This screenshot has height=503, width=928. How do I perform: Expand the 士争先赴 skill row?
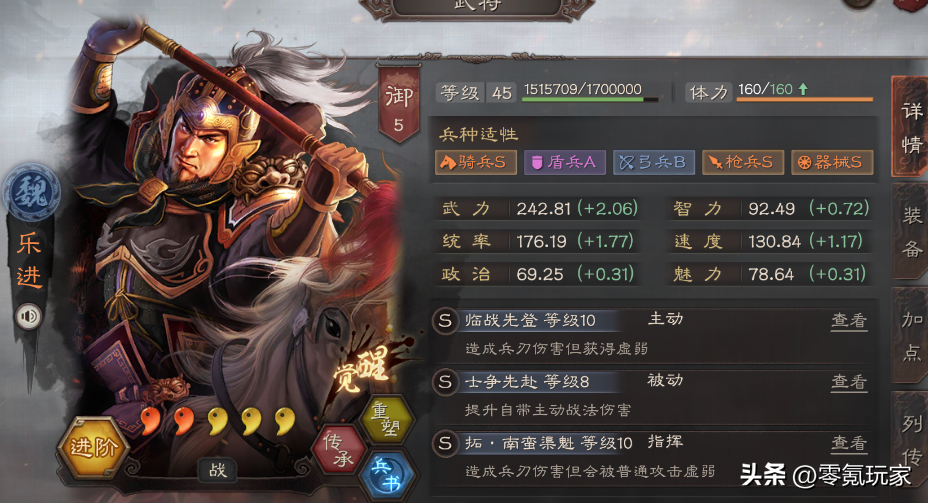tap(652, 396)
